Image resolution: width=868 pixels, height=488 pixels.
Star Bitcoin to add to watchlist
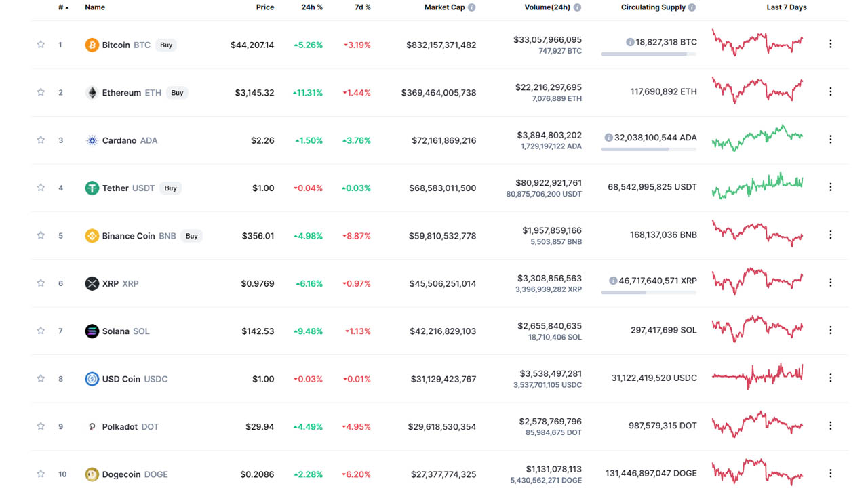(x=41, y=45)
